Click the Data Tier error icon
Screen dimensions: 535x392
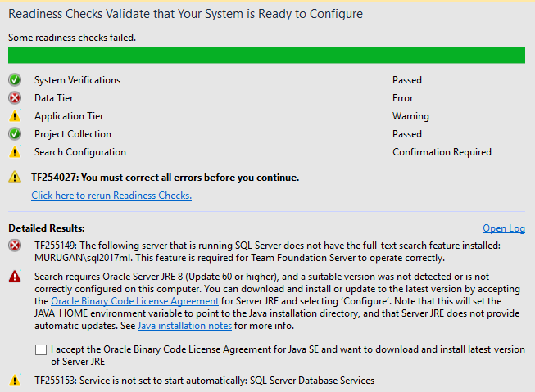tap(15, 98)
